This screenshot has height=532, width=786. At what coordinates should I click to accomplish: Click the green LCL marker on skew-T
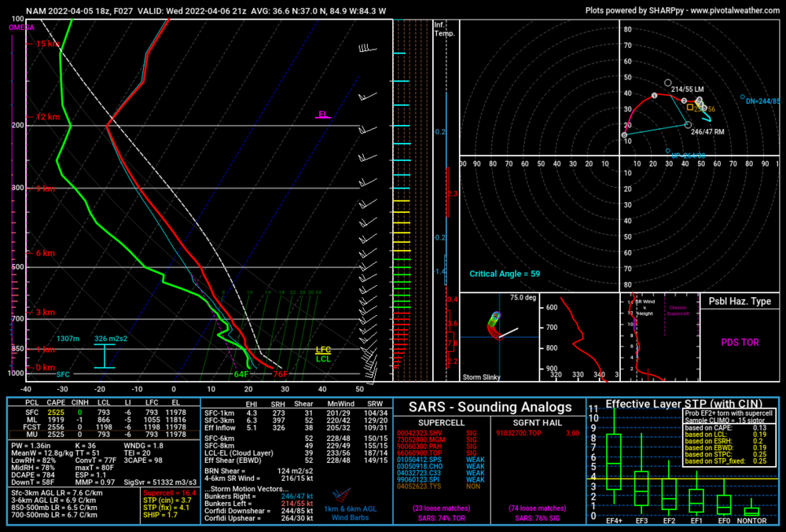pyautogui.click(x=323, y=358)
